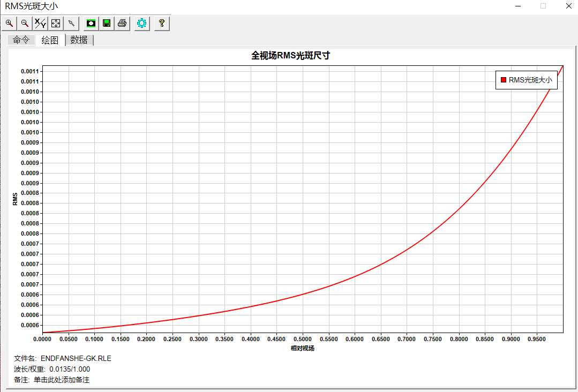Close the RMS光斑大小 window

pyautogui.click(x=569, y=6)
